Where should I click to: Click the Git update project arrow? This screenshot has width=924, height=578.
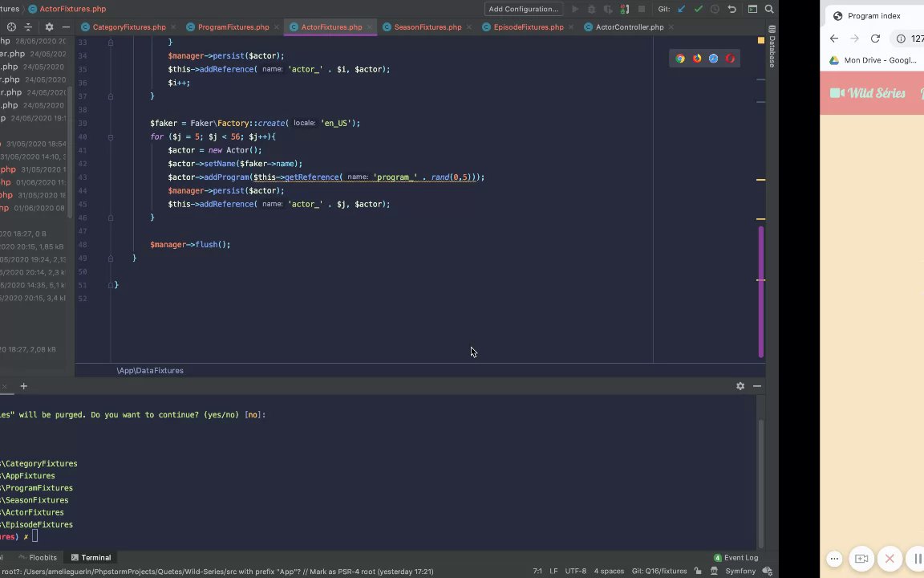pyautogui.click(x=682, y=10)
